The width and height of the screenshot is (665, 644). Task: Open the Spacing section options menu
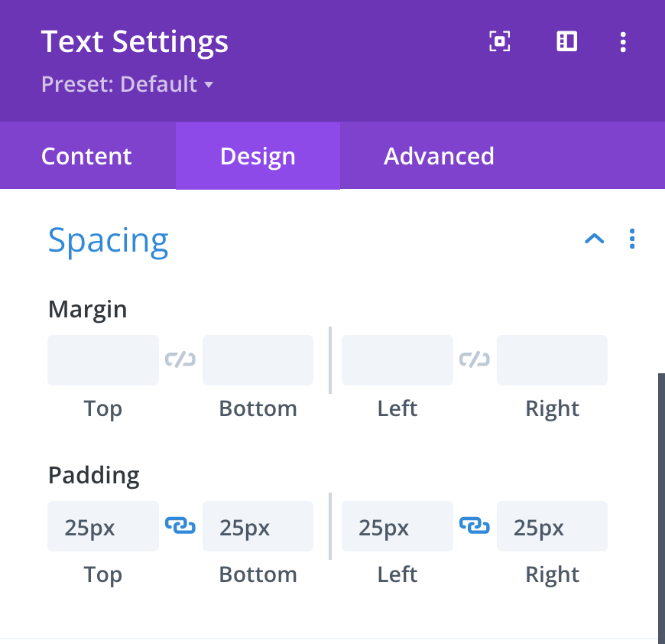tap(632, 239)
